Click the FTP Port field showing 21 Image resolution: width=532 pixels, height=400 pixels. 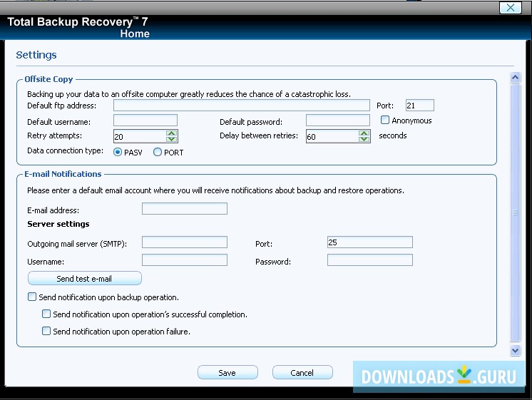[420, 106]
